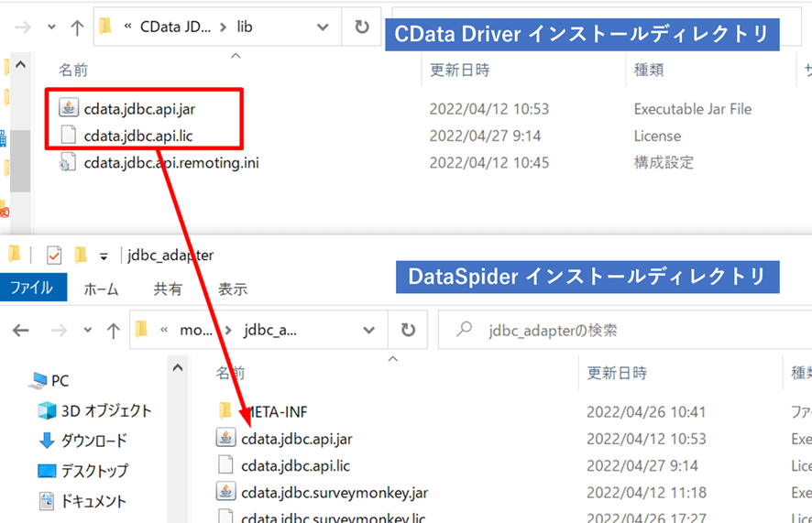The width and height of the screenshot is (812, 523).
Task: Click cdata.jdbc.api.lic file icon in jdbc_adapter folder
Action: (x=225, y=465)
